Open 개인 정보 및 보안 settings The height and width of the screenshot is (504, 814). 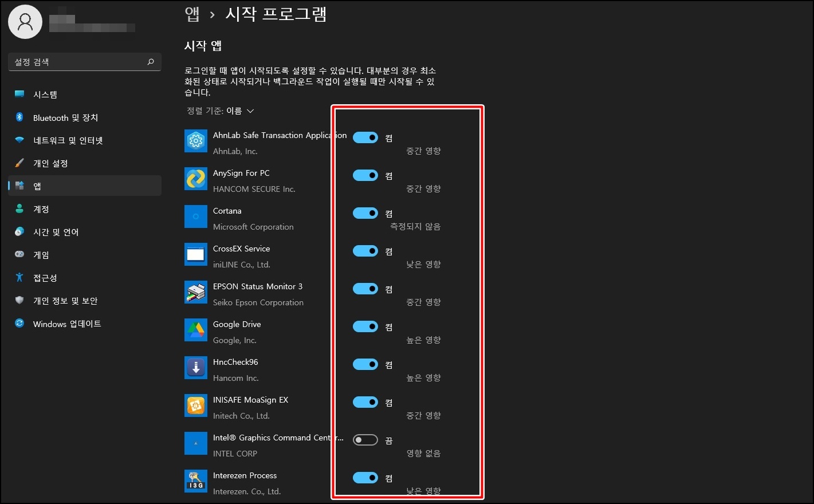[x=85, y=301]
